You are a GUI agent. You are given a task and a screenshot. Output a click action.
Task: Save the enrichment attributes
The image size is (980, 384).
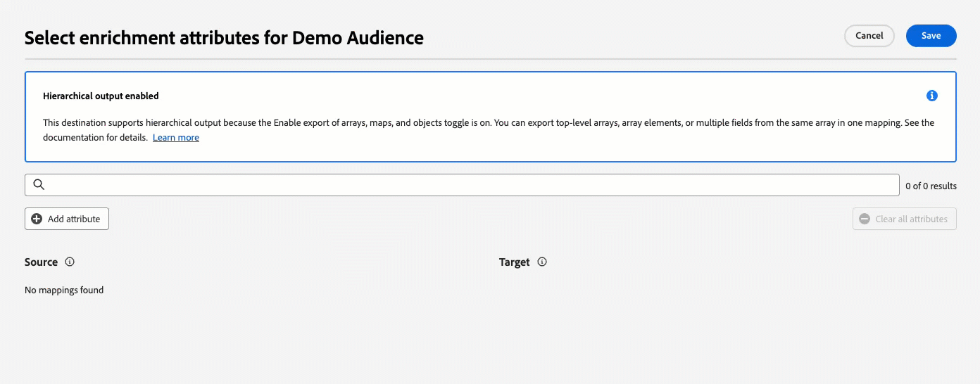(x=931, y=36)
